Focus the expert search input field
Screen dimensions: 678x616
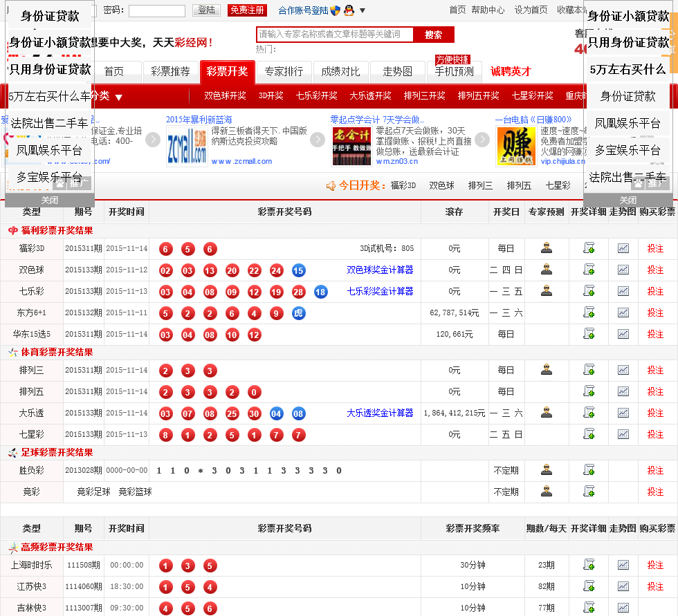coord(335,35)
